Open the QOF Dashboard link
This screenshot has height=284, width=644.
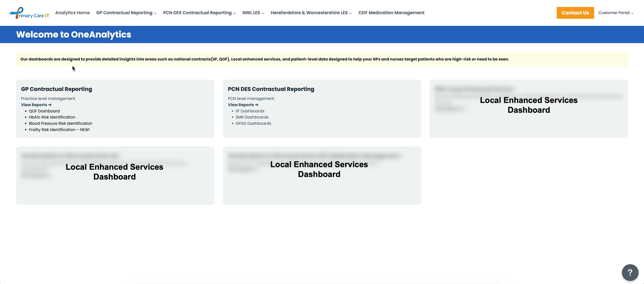tap(44, 111)
